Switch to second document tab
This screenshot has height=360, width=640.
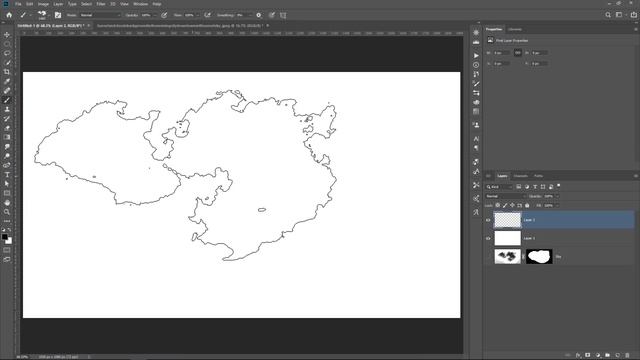pyautogui.click(x=180, y=26)
